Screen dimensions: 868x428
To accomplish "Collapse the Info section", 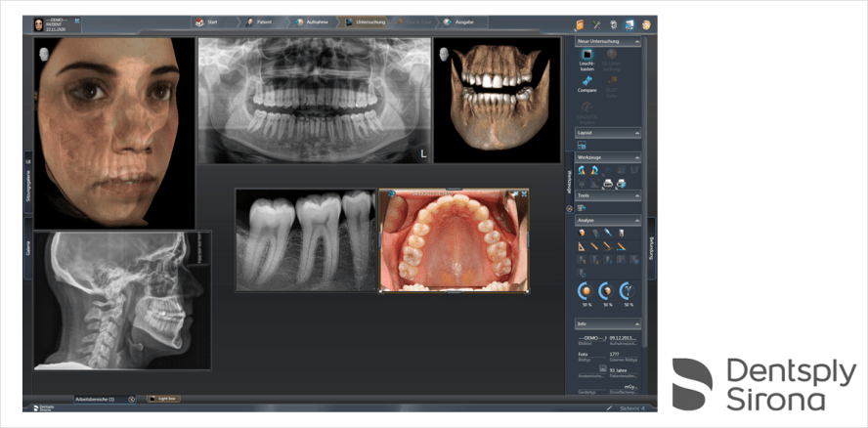I will [x=637, y=323].
